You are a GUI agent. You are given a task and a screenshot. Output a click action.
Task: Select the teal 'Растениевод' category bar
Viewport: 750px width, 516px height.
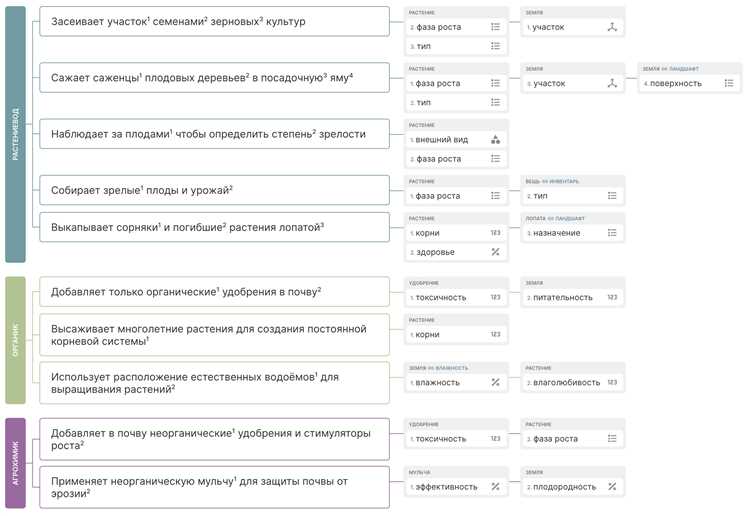(x=15, y=134)
